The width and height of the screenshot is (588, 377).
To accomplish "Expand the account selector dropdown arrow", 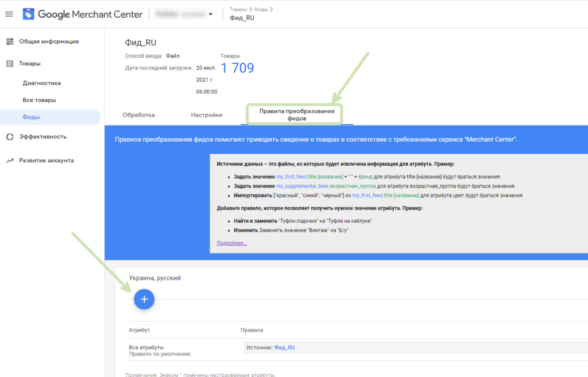I will coord(211,14).
